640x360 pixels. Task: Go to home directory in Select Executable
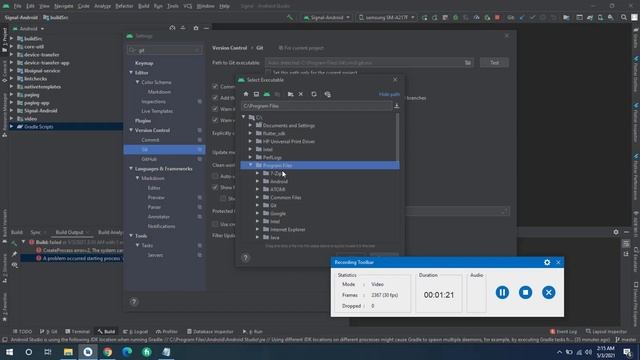(246, 94)
